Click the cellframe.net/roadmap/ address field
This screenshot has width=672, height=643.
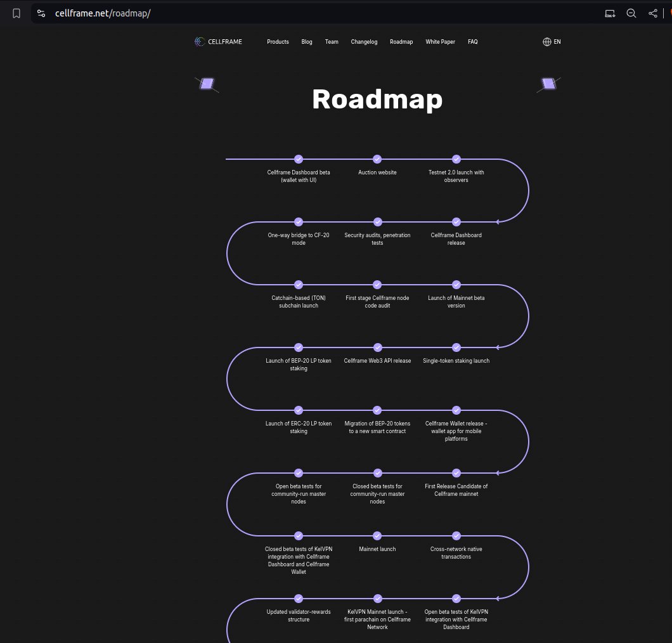click(x=103, y=13)
